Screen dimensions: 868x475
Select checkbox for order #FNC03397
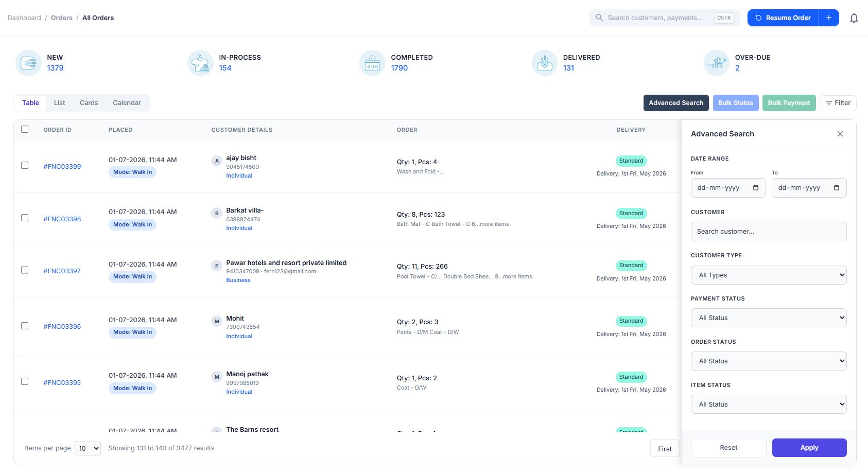(25, 270)
